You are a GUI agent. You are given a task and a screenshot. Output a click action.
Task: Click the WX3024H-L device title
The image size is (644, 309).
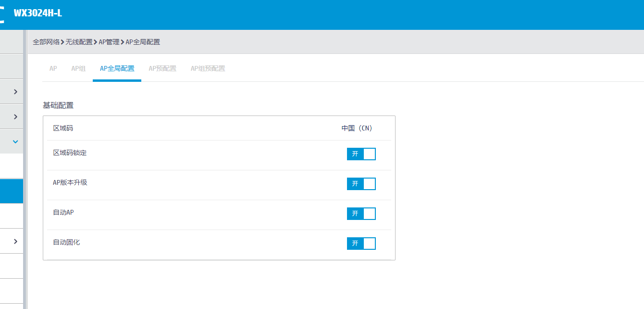37,13
